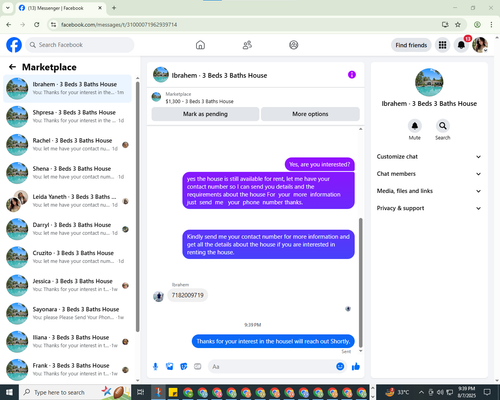
Task: Click the chat messages vertical scrollbar
Action: pos(360,283)
